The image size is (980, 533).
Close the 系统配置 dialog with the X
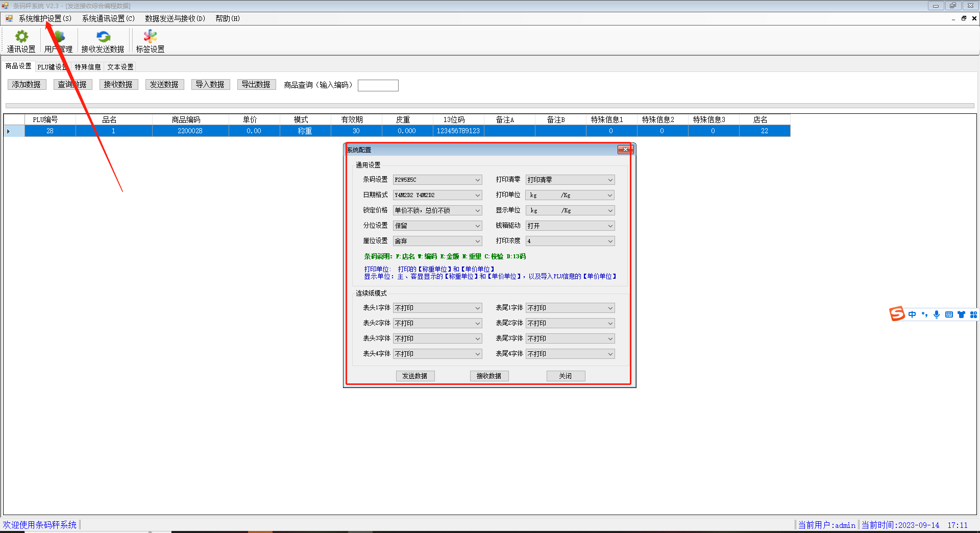tap(625, 150)
